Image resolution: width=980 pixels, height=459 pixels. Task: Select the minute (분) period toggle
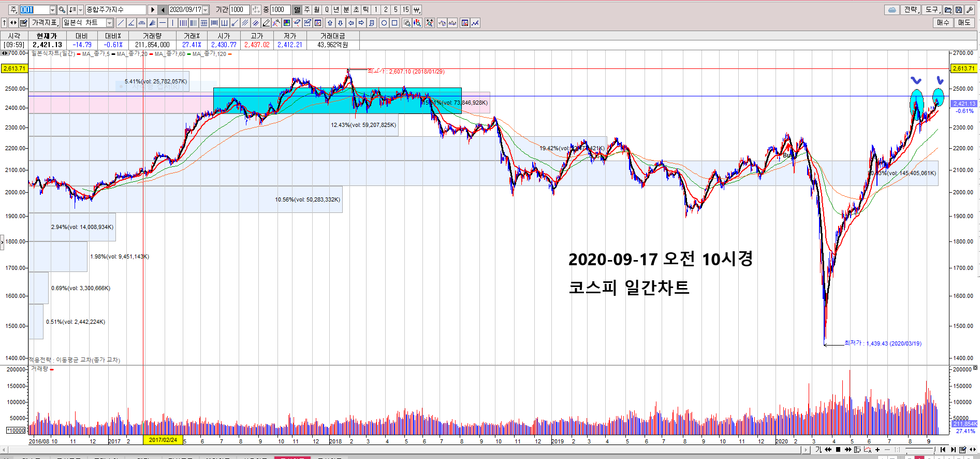pos(346,10)
